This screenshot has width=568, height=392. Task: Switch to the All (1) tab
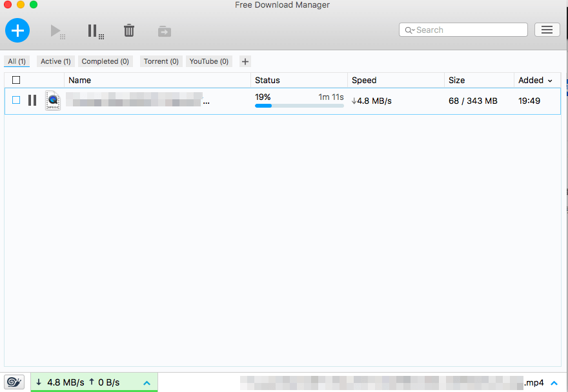[17, 61]
